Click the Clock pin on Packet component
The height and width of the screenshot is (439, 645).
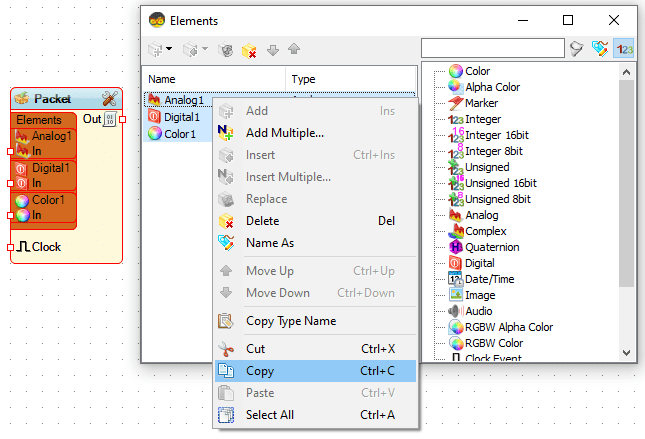(11, 247)
